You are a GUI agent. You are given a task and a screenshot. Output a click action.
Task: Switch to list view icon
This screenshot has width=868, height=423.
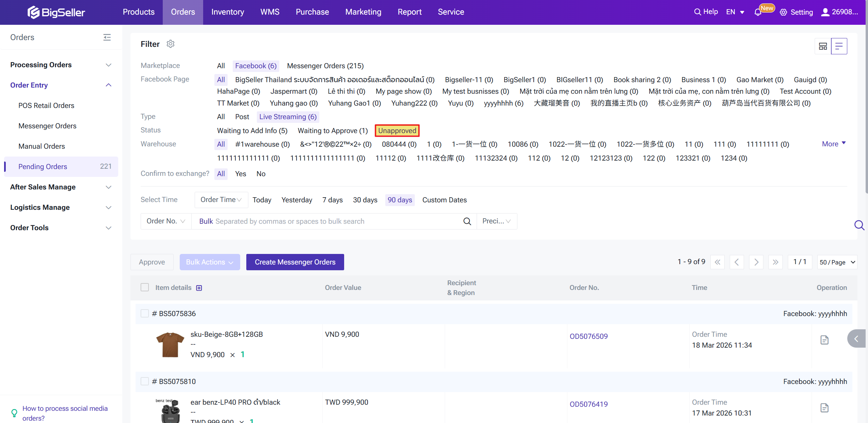coord(839,46)
